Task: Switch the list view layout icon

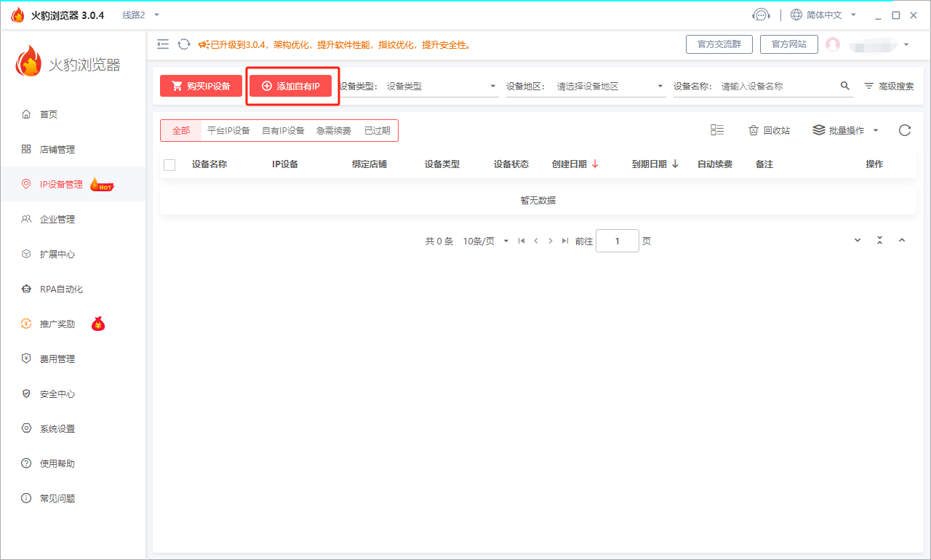Action: coord(717,129)
